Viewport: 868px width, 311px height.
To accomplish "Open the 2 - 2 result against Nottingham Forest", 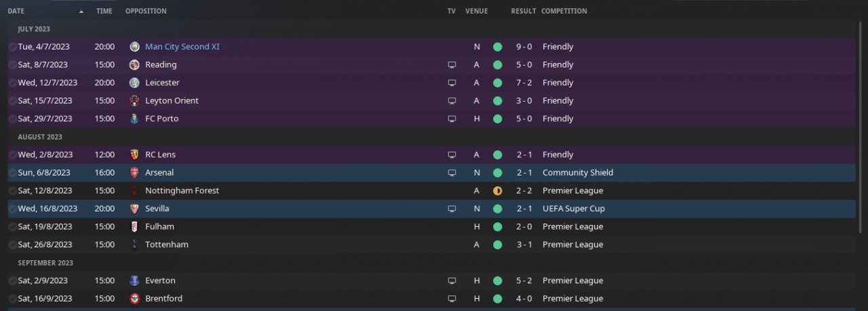I will (524, 191).
